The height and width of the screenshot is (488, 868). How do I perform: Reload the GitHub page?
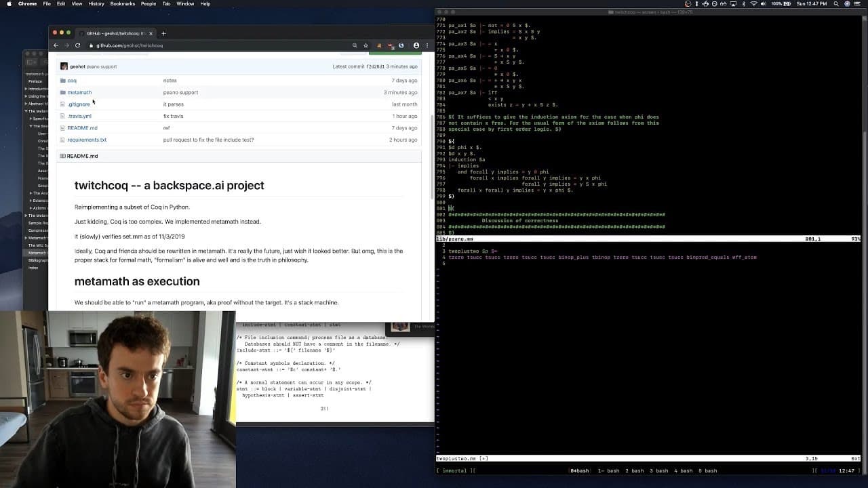(77, 45)
